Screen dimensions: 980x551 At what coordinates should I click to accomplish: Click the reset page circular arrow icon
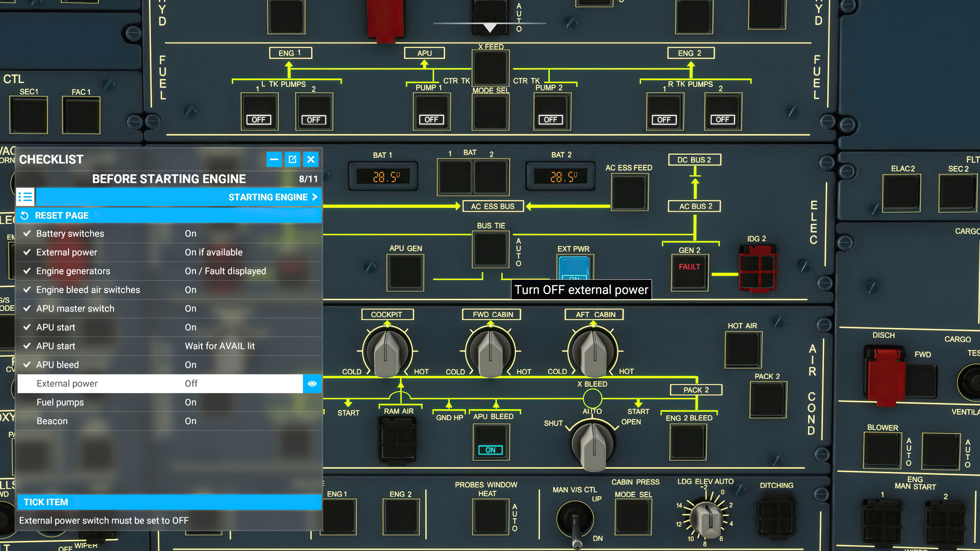coord(25,216)
